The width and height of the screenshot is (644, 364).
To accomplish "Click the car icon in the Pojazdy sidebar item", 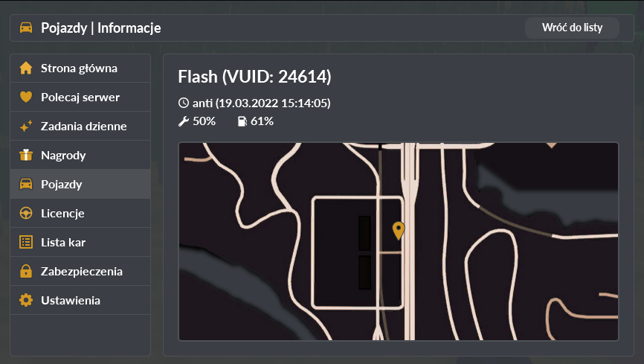I will (x=26, y=184).
